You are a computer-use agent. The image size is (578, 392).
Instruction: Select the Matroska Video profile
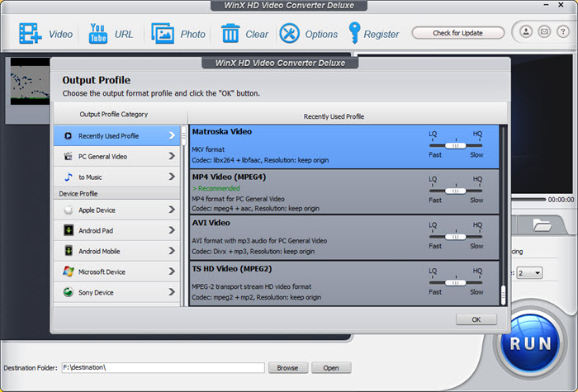[344, 147]
